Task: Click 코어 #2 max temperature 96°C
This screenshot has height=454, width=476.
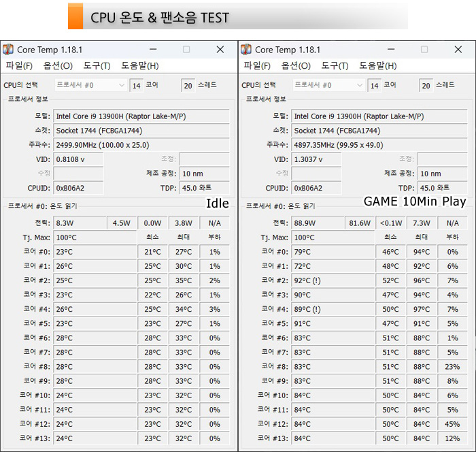Action: [422, 280]
